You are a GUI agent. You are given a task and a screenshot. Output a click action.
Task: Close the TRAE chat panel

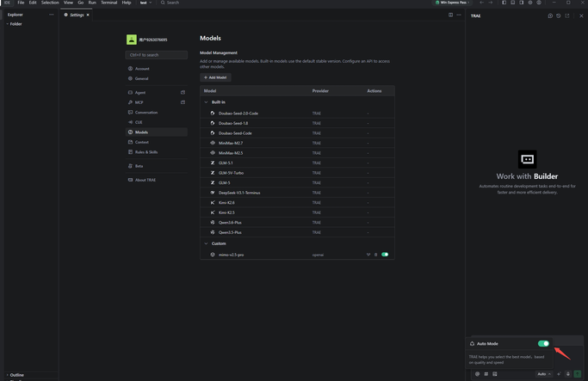coord(581,15)
